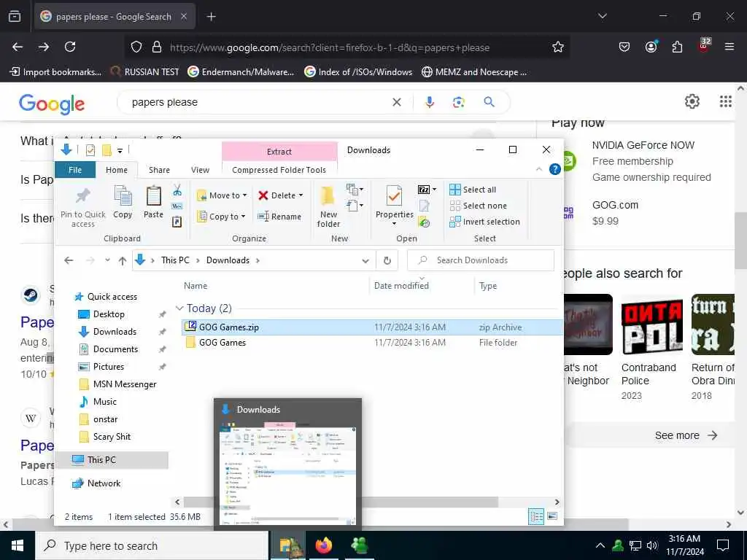The height and width of the screenshot is (560, 747).
Task: Search by voice microphone icon
Action: coord(429,102)
